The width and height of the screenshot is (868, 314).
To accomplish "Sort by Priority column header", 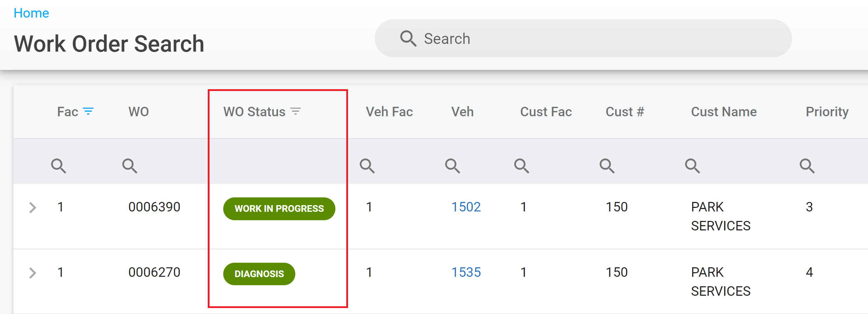I will (x=827, y=112).
